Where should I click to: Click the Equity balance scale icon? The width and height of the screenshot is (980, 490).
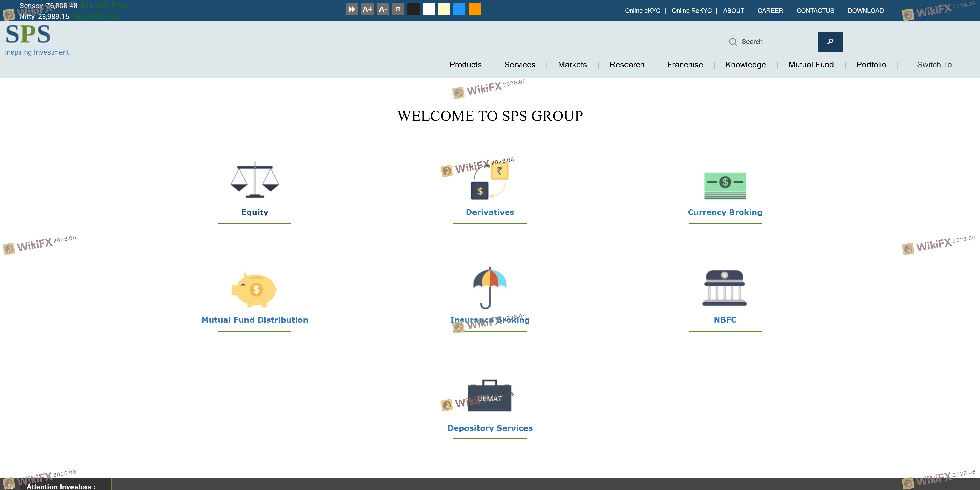[x=254, y=179]
